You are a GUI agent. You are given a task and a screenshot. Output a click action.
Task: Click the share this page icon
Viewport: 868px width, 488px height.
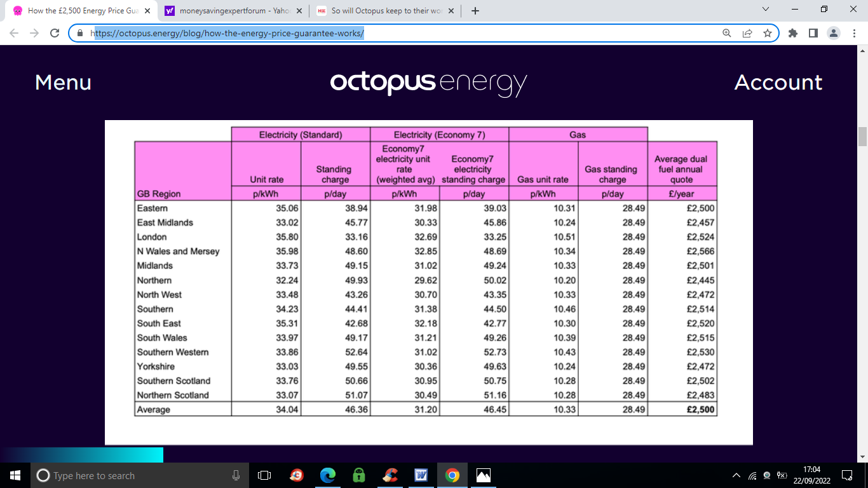747,33
